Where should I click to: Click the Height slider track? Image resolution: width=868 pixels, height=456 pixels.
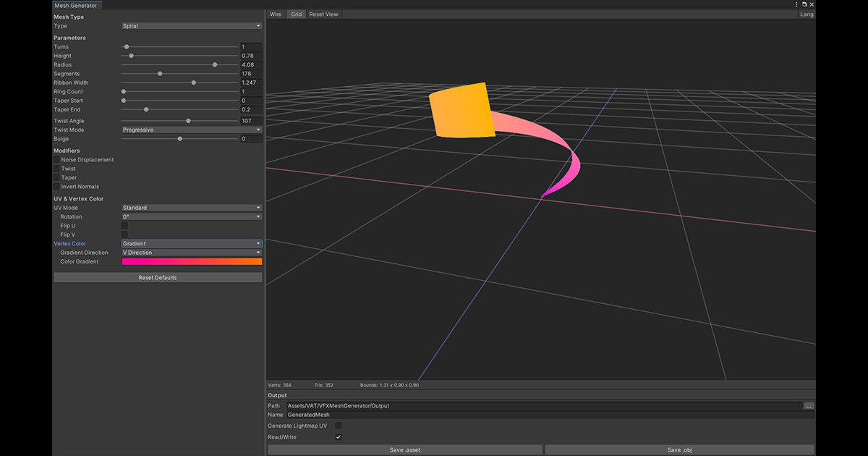[179, 56]
